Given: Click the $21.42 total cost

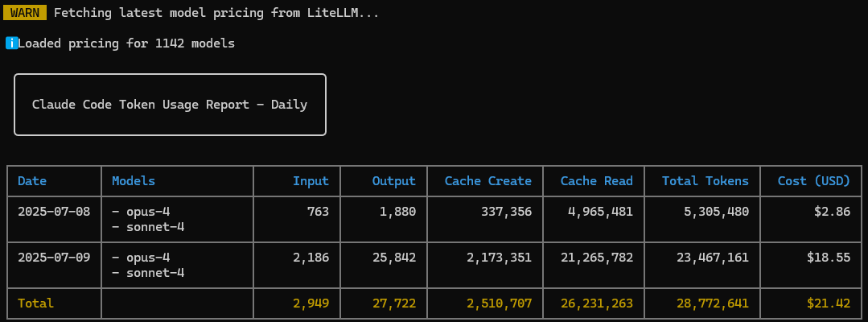Looking at the screenshot, I should pos(828,303).
